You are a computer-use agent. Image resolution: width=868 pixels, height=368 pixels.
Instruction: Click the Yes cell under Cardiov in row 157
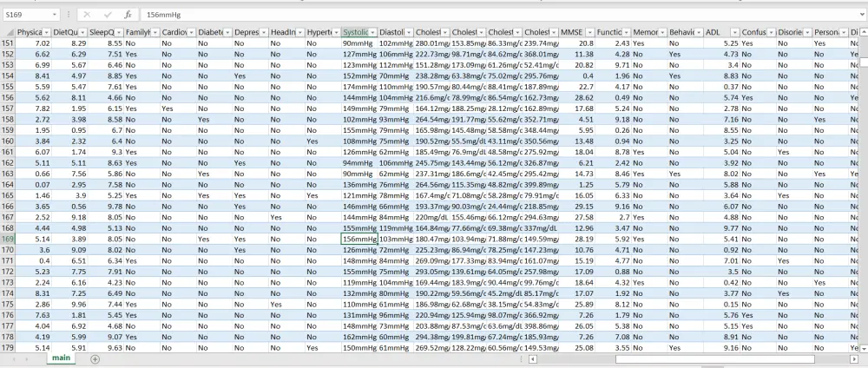point(178,108)
